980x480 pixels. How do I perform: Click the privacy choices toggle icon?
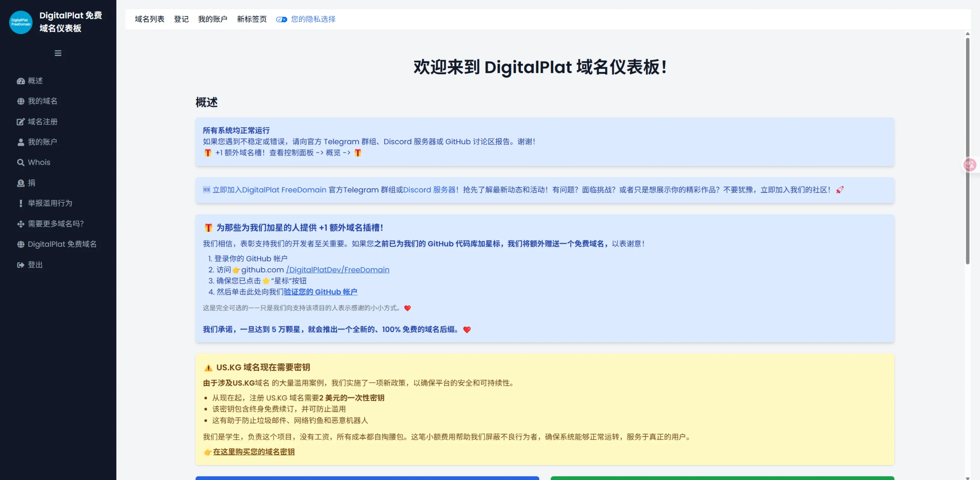281,20
